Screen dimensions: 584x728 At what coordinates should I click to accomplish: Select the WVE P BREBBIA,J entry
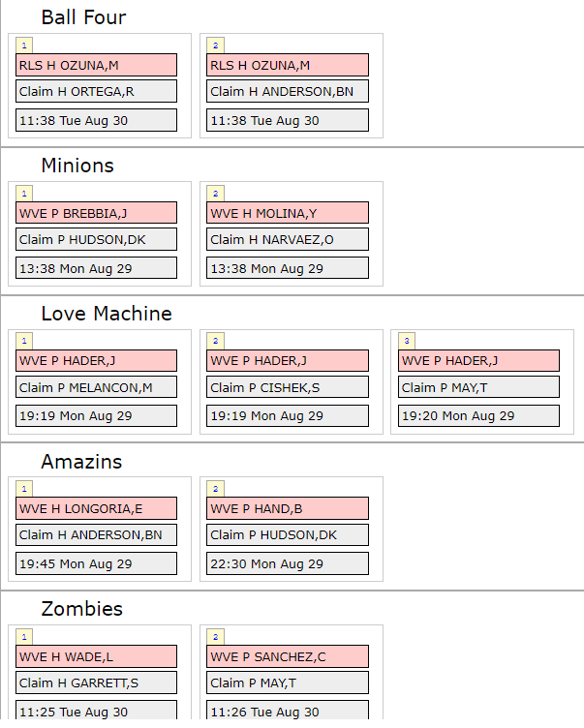(96, 213)
